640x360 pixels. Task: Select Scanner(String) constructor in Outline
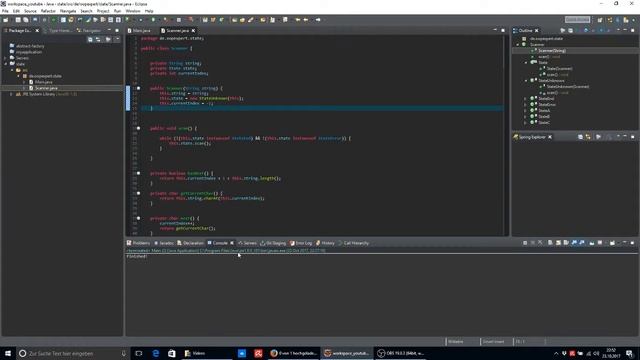click(x=551, y=51)
